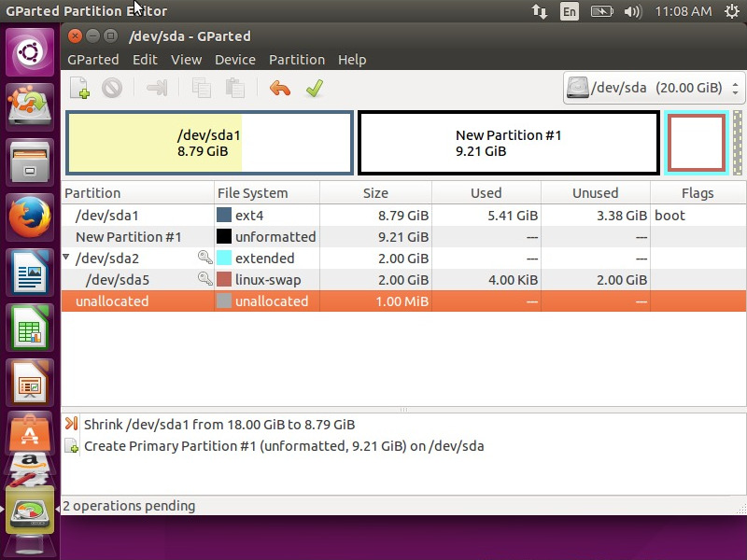The width and height of the screenshot is (747, 560).
Task: Click the Paste partition toolbar icon
Action: point(235,88)
